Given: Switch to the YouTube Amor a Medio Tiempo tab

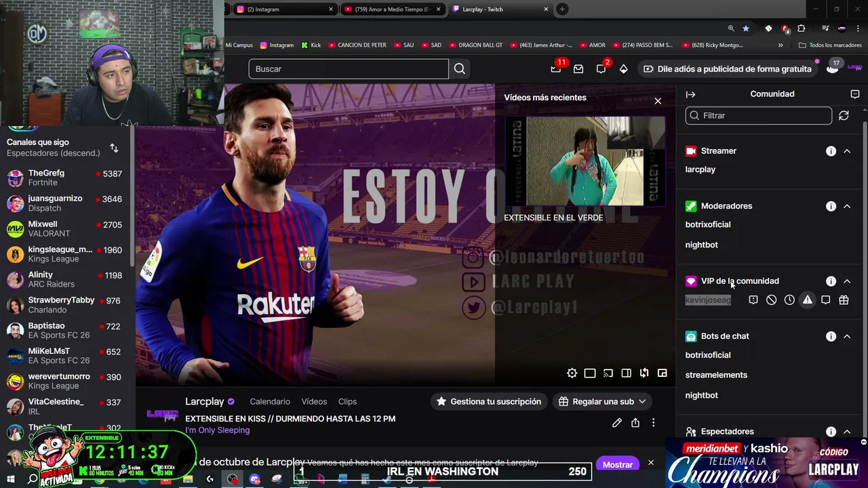Looking at the screenshot, I should coord(391,9).
